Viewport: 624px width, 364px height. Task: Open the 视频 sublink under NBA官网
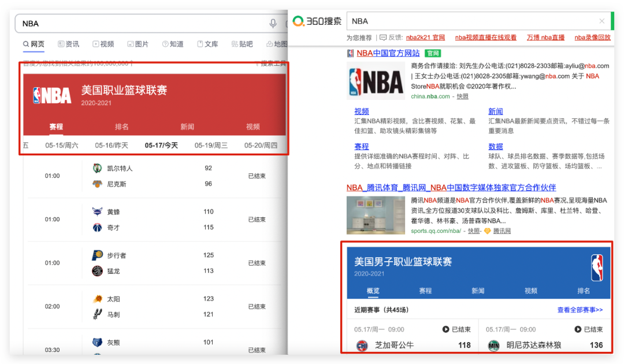pos(362,112)
